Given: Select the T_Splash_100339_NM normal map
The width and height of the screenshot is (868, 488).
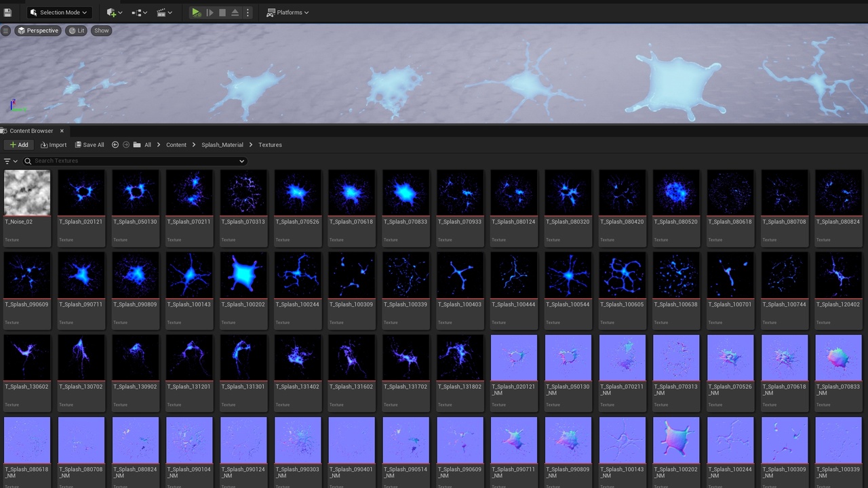Looking at the screenshot, I should pyautogui.click(x=838, y=440).
